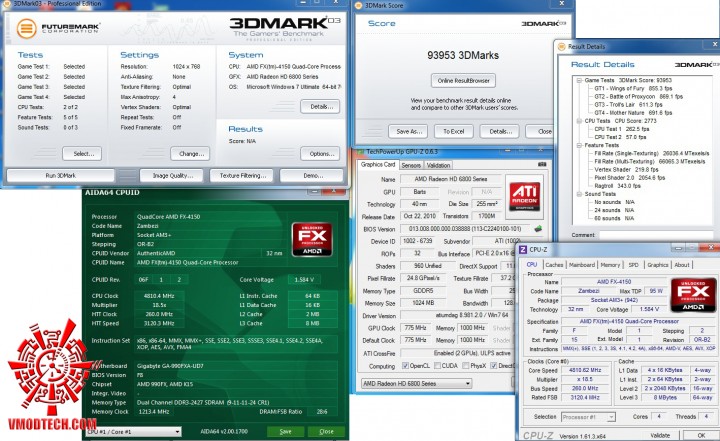Select the CPU Test 1 row

(622, 129)
